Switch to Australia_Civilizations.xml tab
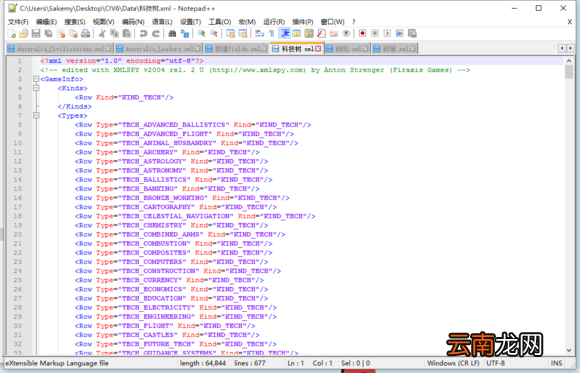Screen dimensions: 580x373 (60, 49)
